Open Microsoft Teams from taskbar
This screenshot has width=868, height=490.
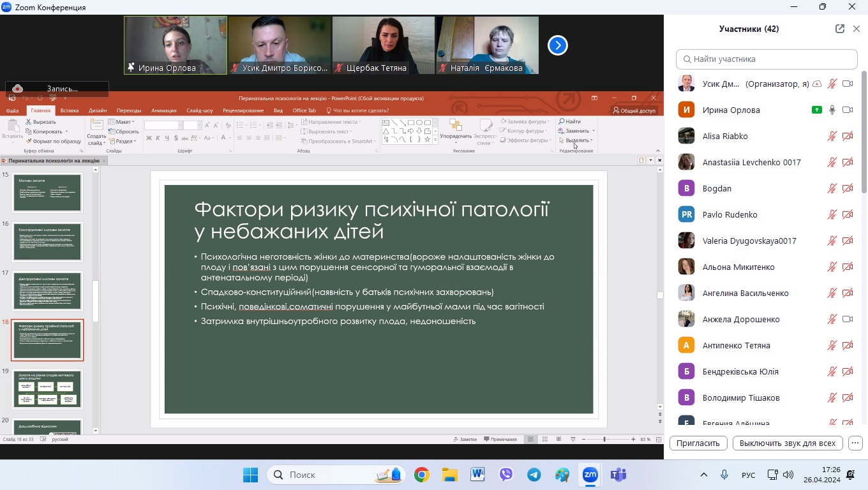pyautogui.click(x=618, y=475)
